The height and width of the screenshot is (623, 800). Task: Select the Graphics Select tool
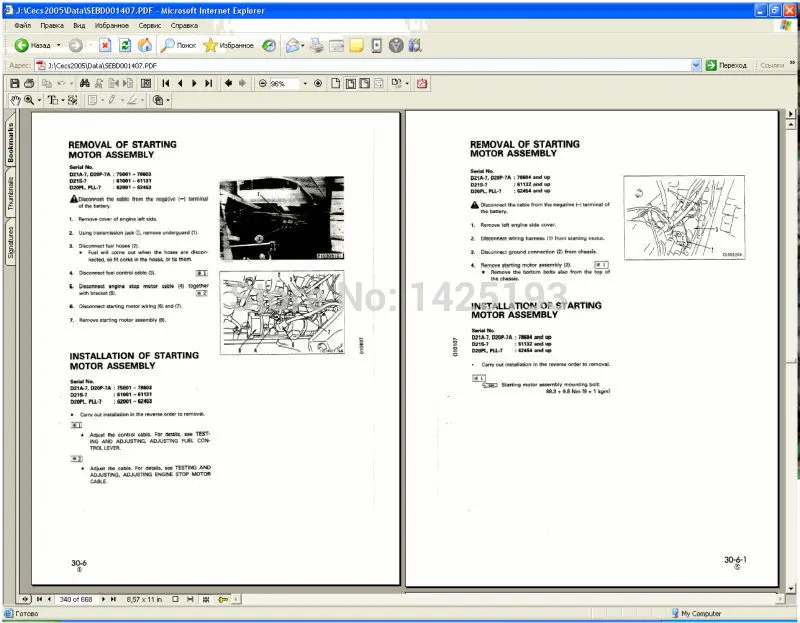pos(72,100)
